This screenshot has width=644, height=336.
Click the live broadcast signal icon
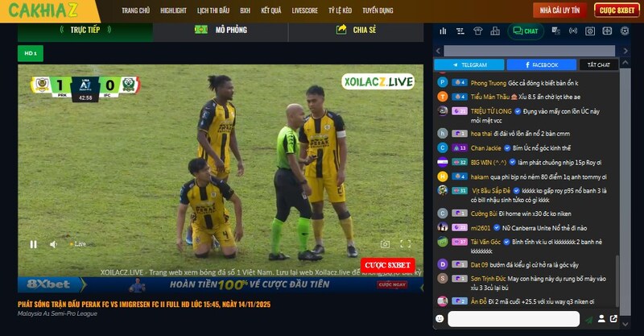tap(572, 31)
